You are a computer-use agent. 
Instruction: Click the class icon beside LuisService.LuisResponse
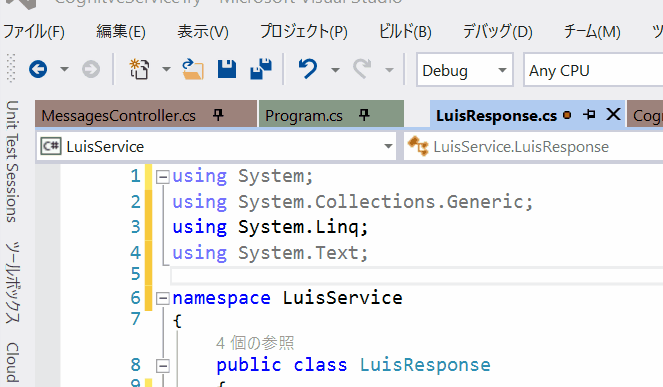coord(418,146)
